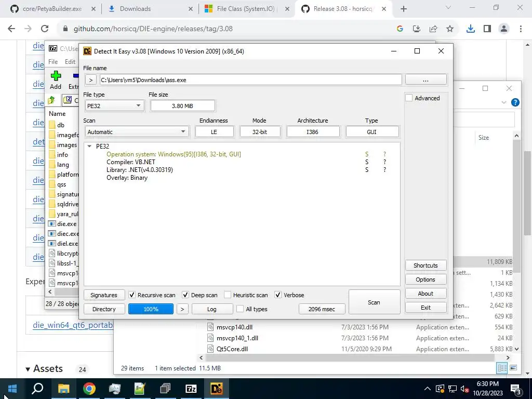Bookmark this page with star icon

(450, 29)
